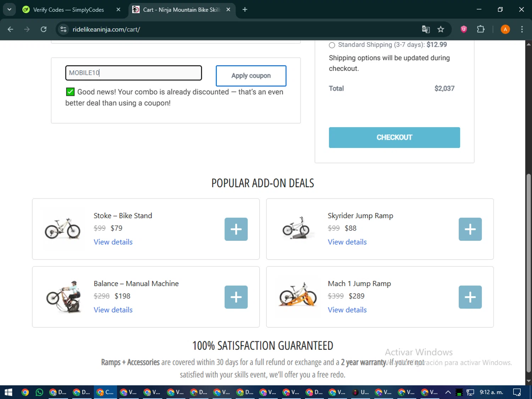This screenshot has height=399, width=532.
Task: Click the "$289" sale price
Action: click(x=356, y=296)
